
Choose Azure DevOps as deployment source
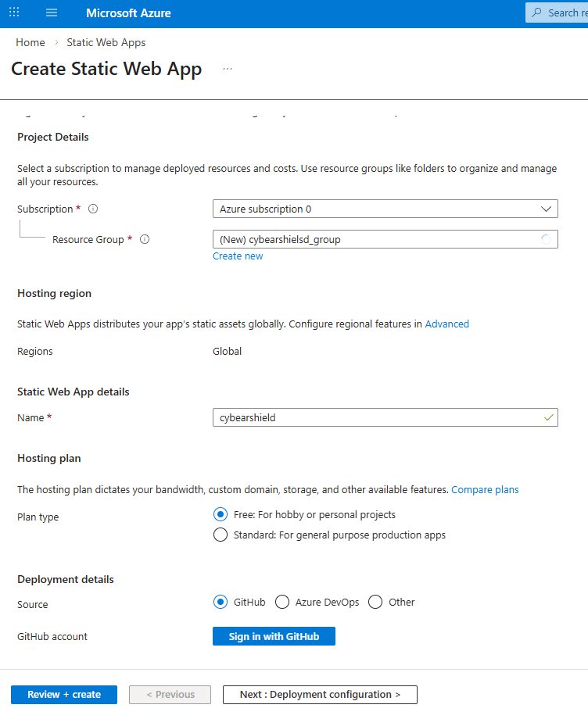(x=281, y=603)
